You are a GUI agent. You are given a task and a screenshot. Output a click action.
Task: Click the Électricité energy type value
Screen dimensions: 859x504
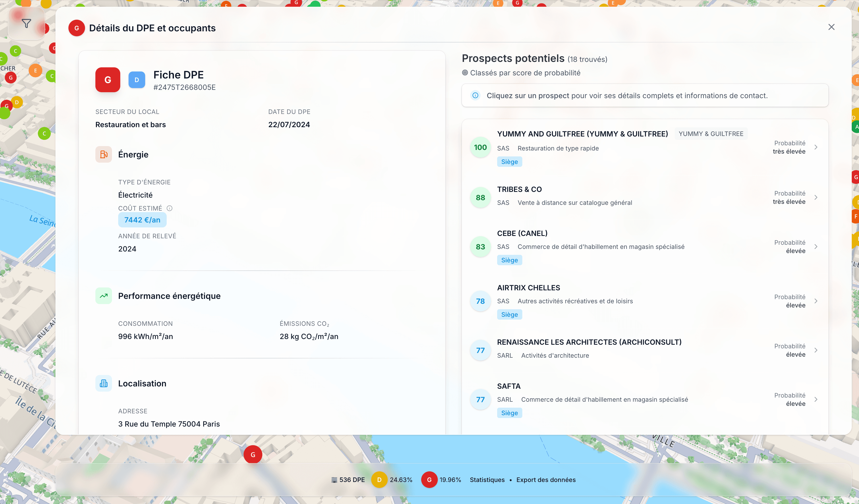[x=135, y=195]
